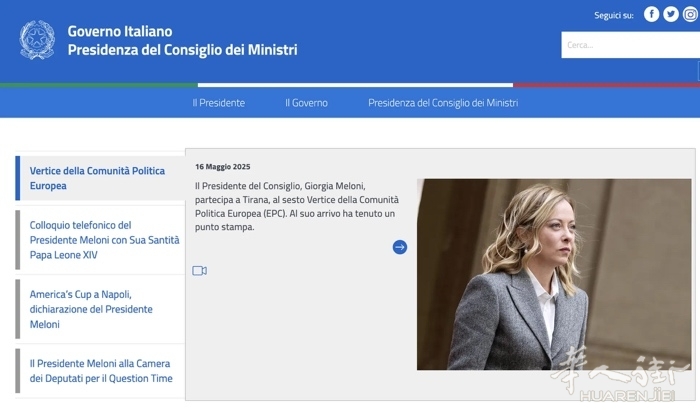Viewport: 700px width, 411px height.
Task: Select the Question Time alla Camera news item
Action: pyautogui.click(x=100, y=371)
